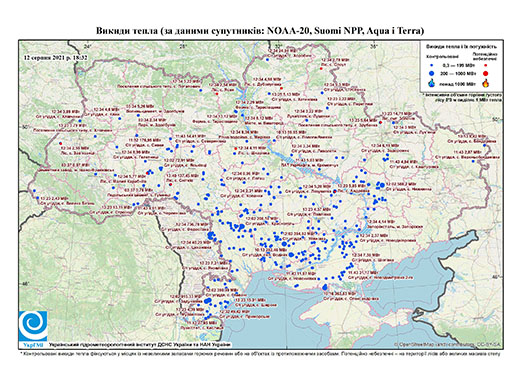
Task: Click the date stamp '12 серпня 2021 р.'
Action: click(x=47, y=57)
